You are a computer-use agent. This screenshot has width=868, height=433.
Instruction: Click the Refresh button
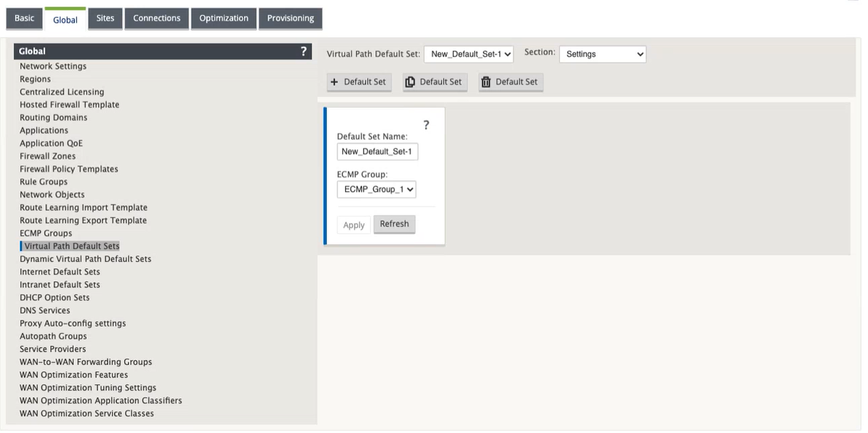click(x=394, y=224)
